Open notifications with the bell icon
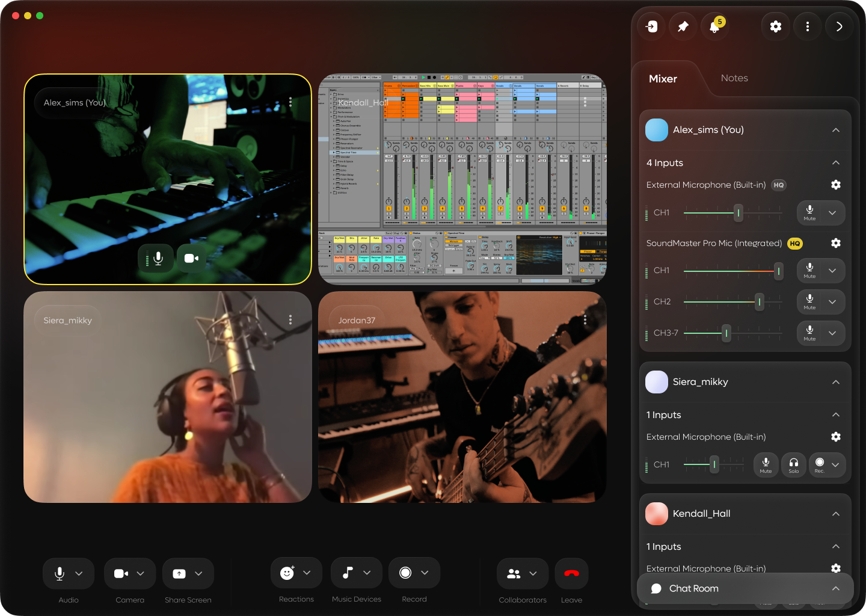Viewport: 866px width, 616px height. [x=714, y=26]
